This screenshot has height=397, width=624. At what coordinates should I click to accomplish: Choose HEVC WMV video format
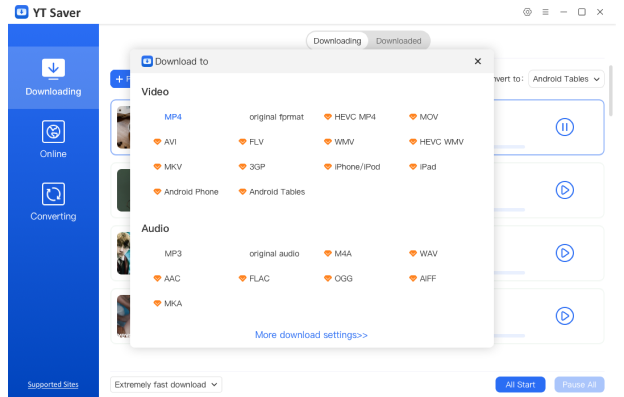click(x=436, y=142)
